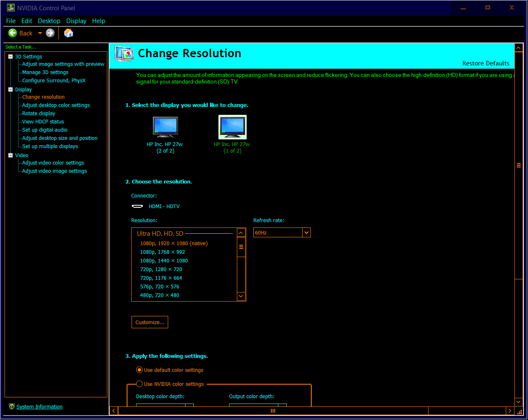Click the Video tree label
Image resolution: width=528 pixels, height=420 pixels.
(22, 155)
